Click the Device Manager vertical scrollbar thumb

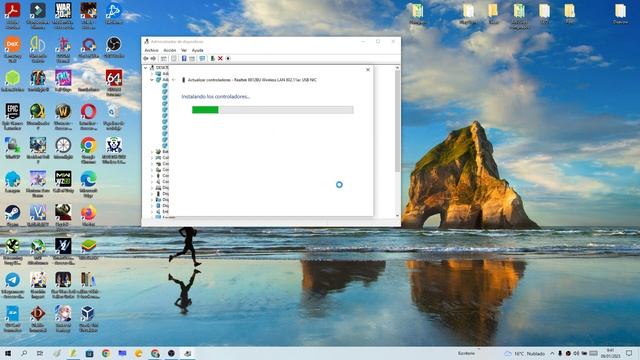tap(398, 121)
